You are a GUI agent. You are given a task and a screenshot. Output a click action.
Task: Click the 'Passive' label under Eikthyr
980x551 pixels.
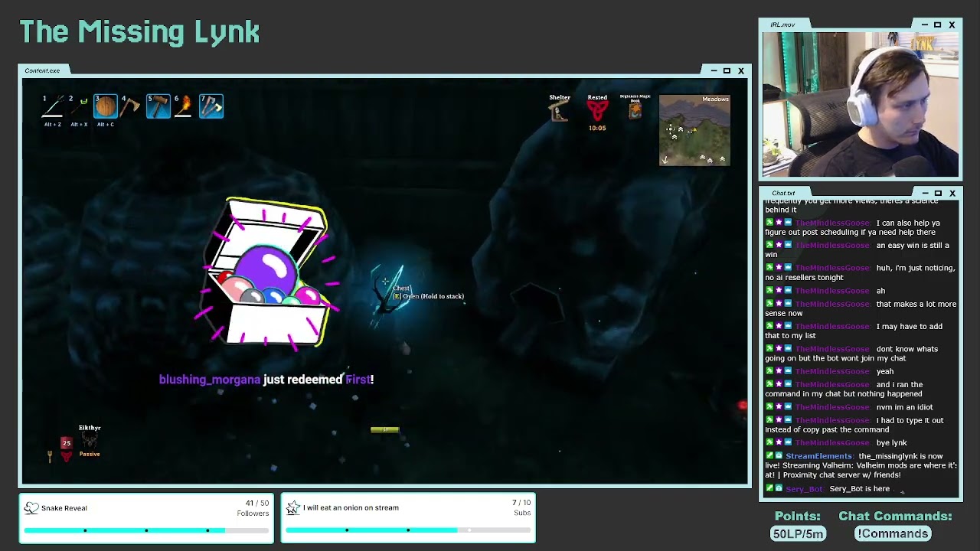[x=90, y=454]
